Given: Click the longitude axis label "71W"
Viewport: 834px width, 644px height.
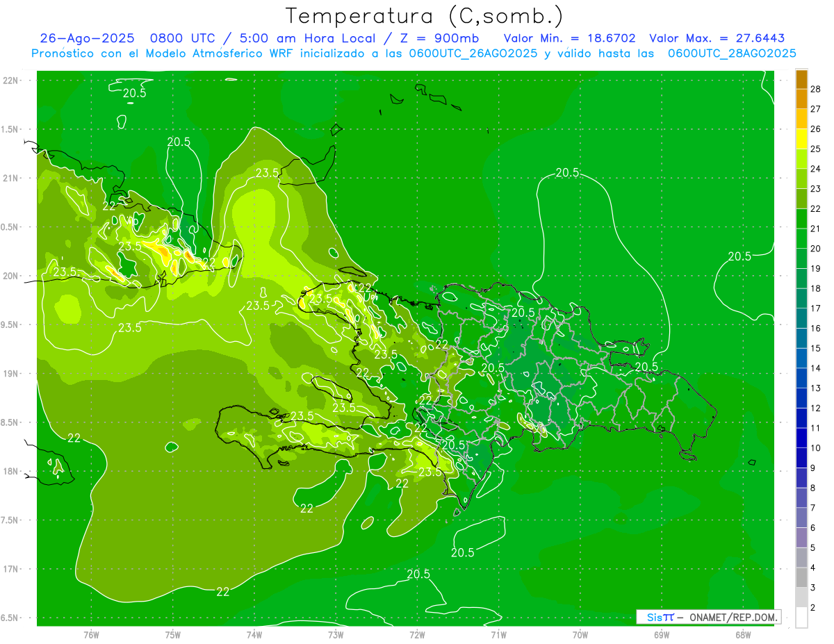Looking at the screenshot, I should [x=498, y=634].
